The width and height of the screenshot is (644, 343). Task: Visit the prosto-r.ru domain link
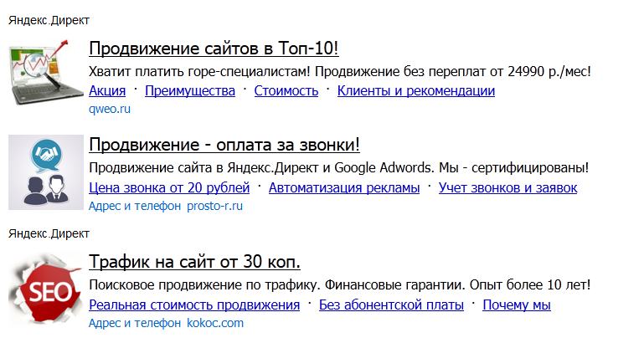[x=214, y=206]
